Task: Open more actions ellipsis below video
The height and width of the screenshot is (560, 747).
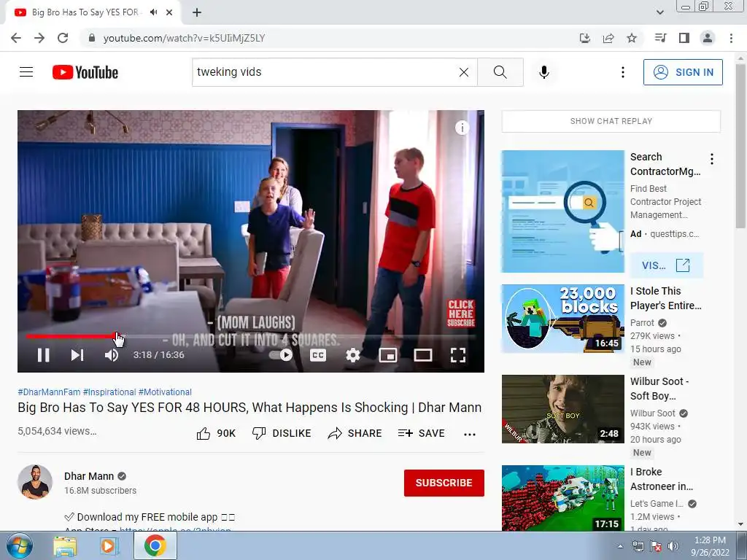Action: click(x=470, y=434)
